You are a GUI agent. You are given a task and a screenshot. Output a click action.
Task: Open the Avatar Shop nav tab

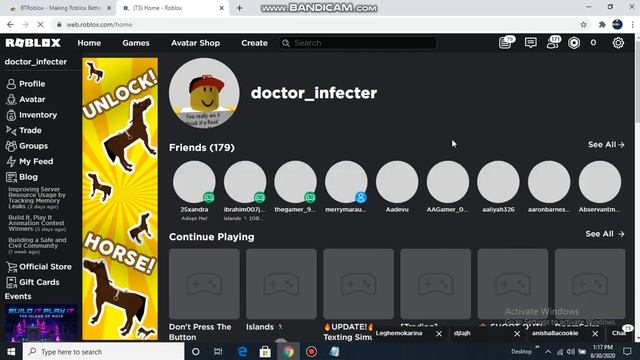[x=196, y=43]
